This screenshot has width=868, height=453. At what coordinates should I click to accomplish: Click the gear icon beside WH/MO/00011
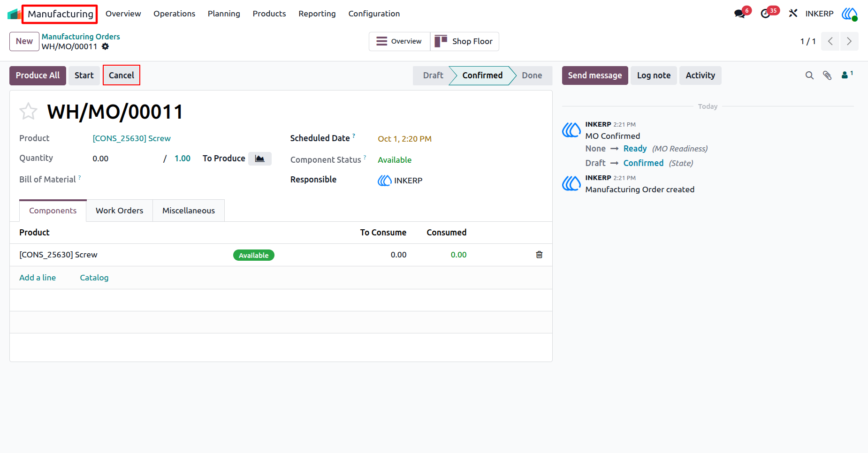click(106, 46)
